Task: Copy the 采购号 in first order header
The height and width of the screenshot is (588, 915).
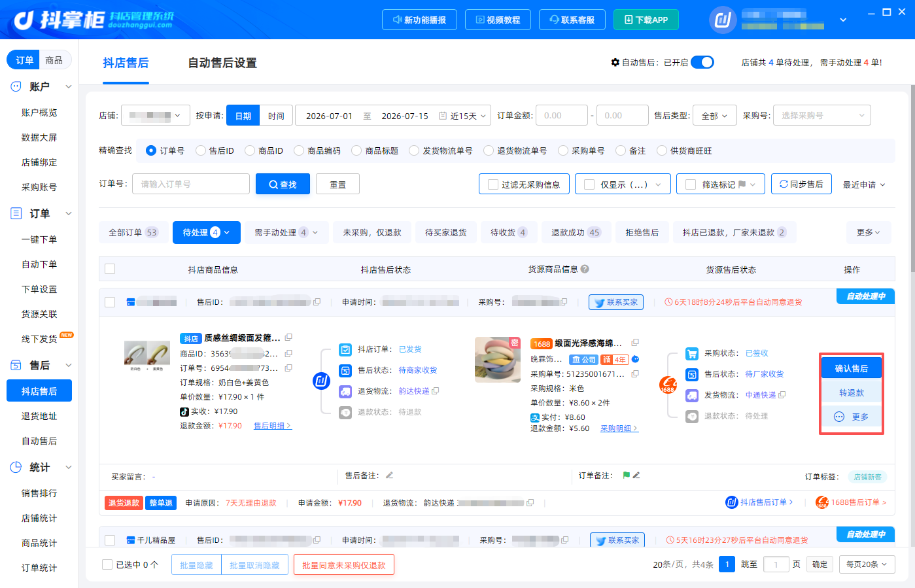Action: coord(564,302)
